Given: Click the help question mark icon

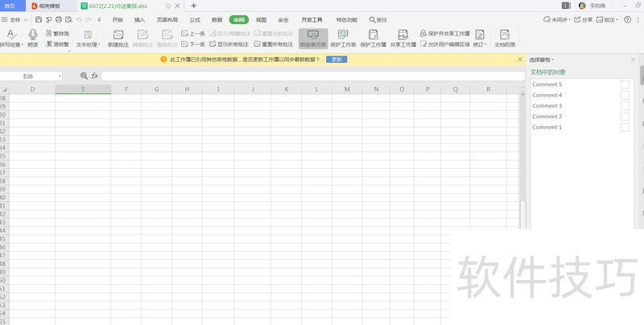Looking at the screenshot, I should click(x=628, y=19).
